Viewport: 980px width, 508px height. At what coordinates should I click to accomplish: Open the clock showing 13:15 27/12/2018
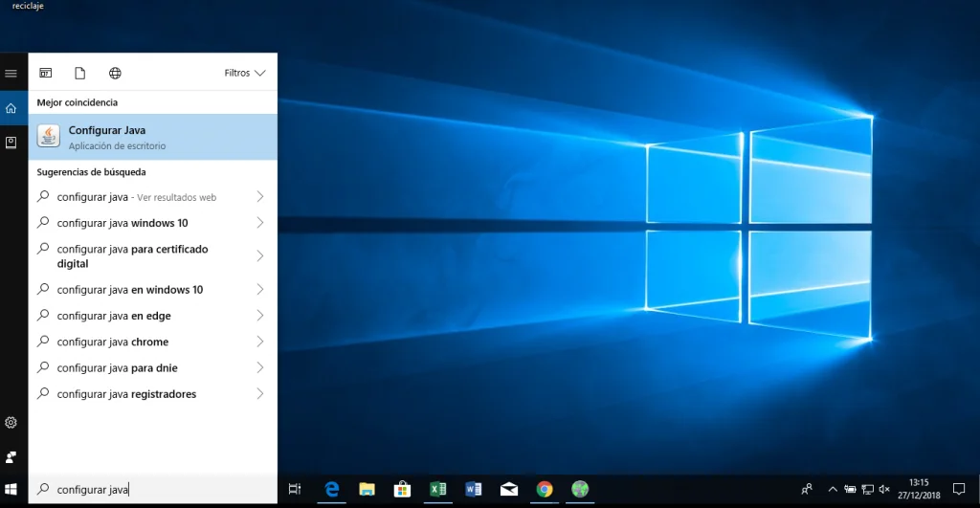point(919,489)
